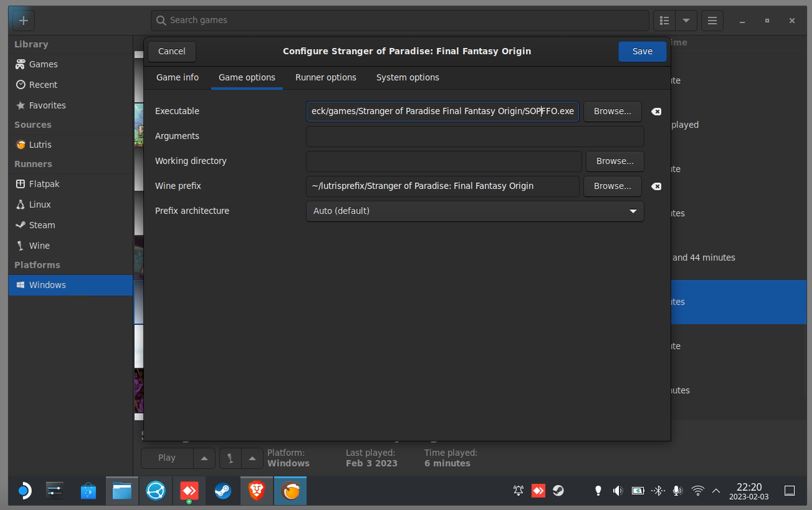Click the show desktop button

[790, 491]
